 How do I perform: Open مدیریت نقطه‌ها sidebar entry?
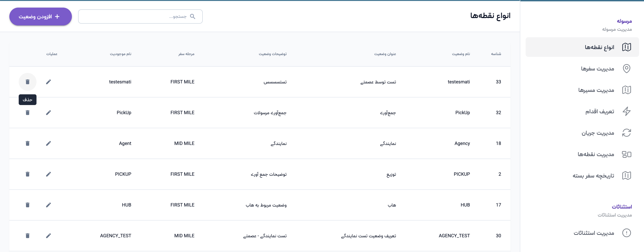click(x=596, y=154)
